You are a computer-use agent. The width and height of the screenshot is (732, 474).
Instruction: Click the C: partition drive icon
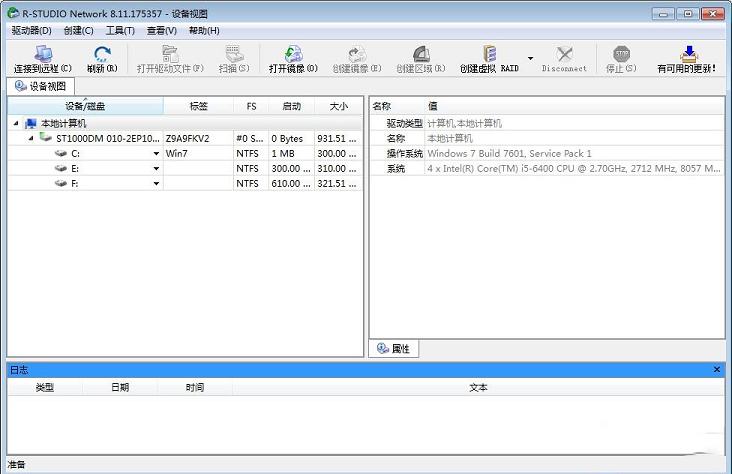pos(61,153)
